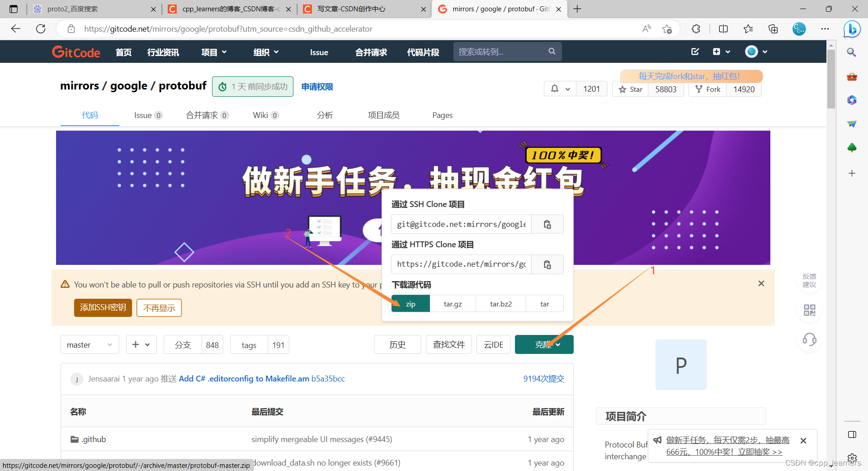The width and height of the screenshot is (868, 471).
Task: Toggle split screen browser icon
Action: pyautogui.click(x=723, y=29)
